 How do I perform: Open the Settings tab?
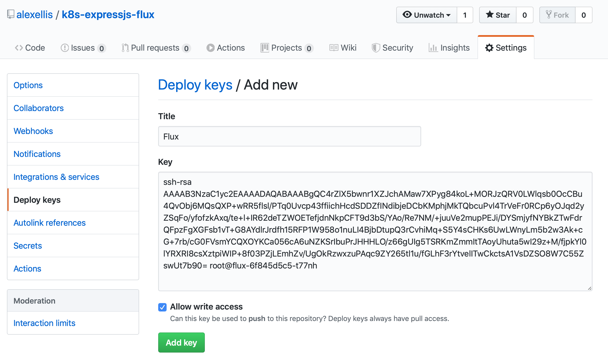pyautogui.click(x=506, y=48)
